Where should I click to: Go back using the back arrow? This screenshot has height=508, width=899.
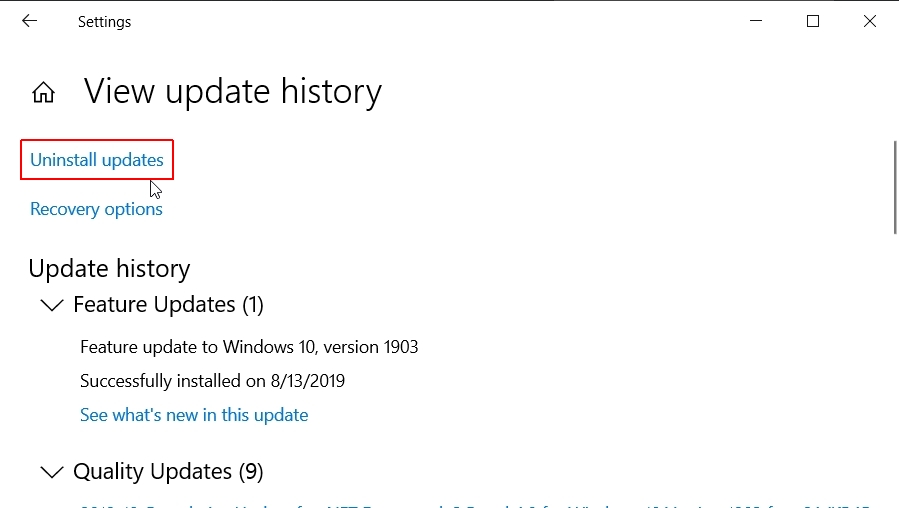pyautogui.click(x=29, y=21)
